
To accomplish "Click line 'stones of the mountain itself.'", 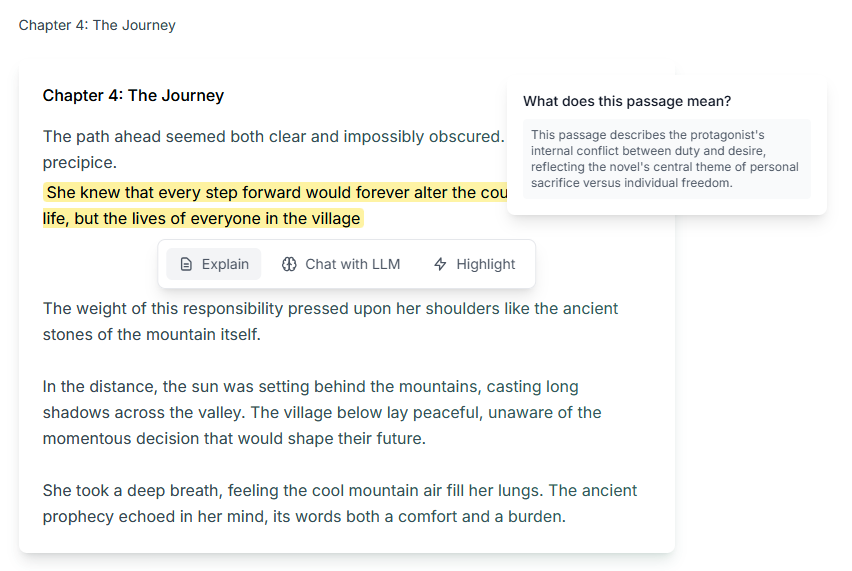I will point(152,334).
